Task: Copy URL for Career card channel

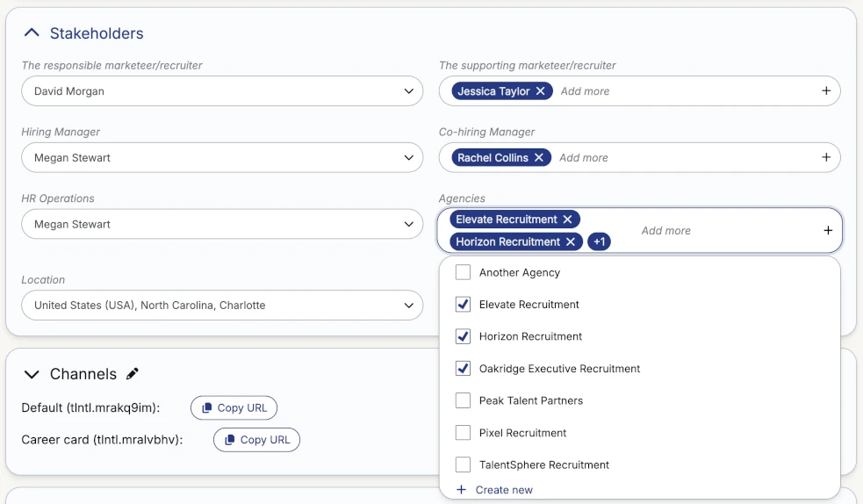Action: pos(256,440)
